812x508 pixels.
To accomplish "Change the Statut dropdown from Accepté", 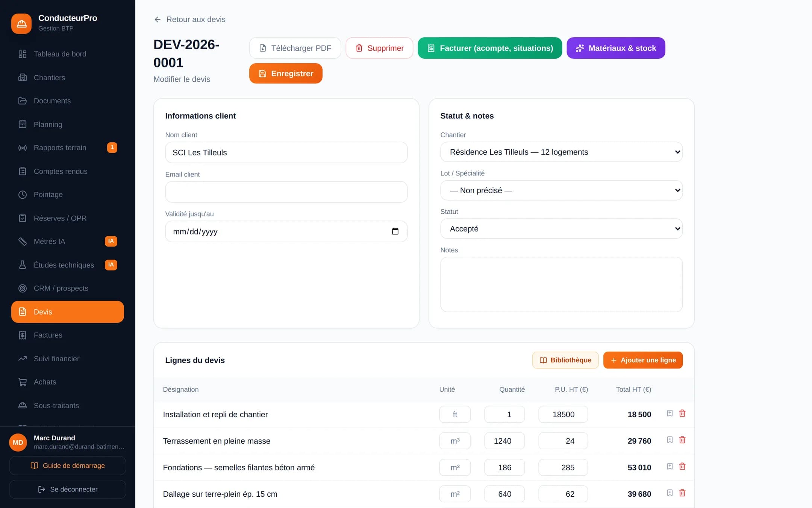I will tap(561, 229).
